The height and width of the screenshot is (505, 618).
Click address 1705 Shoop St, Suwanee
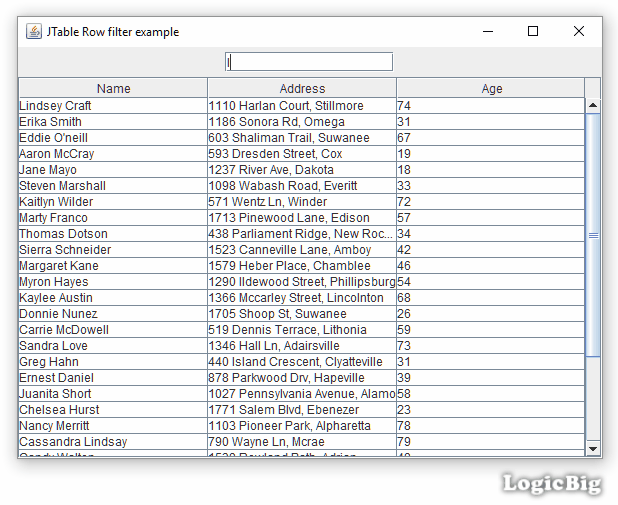pyautogui.click(x=277, y=314)
